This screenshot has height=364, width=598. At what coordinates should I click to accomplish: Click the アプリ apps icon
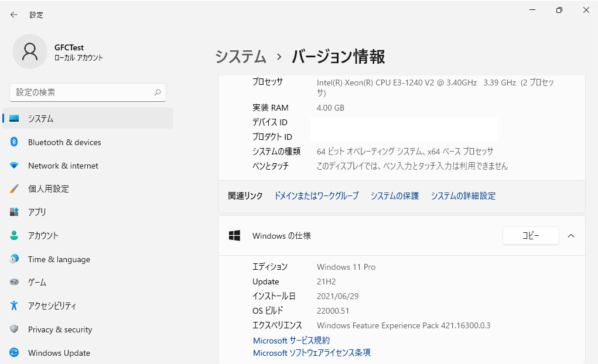click(14, 212)
